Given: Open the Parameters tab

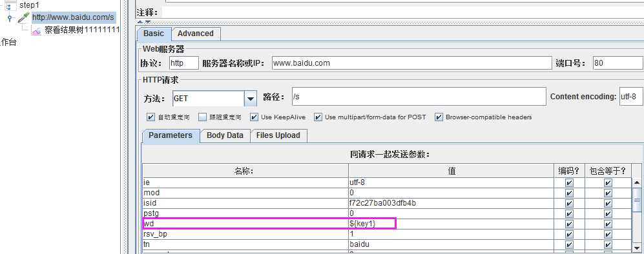Looking at the screenshot, I should (171, 135).
